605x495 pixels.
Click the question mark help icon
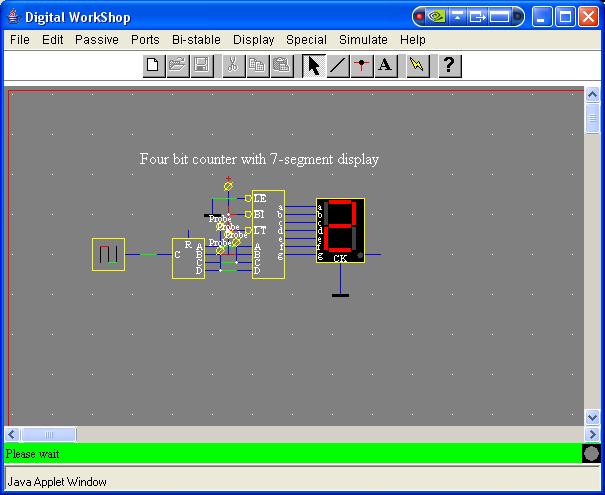tap(449, 66)
